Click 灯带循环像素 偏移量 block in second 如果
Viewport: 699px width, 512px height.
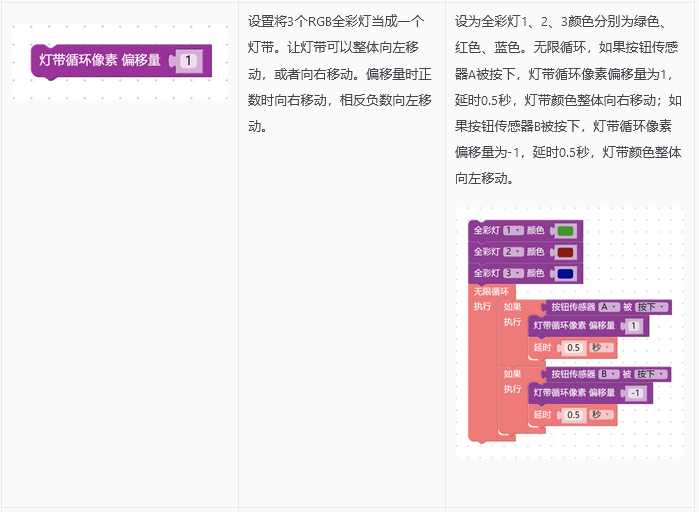click(591, 393)
